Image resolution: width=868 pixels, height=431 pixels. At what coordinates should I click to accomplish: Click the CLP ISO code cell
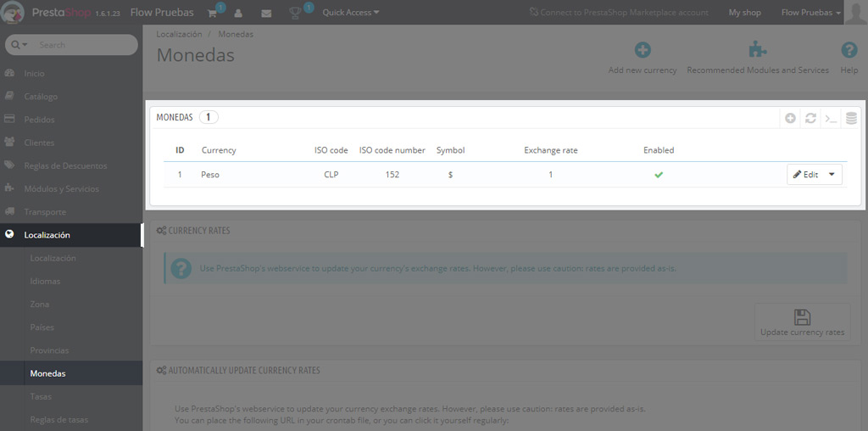(x=331, y=175)
